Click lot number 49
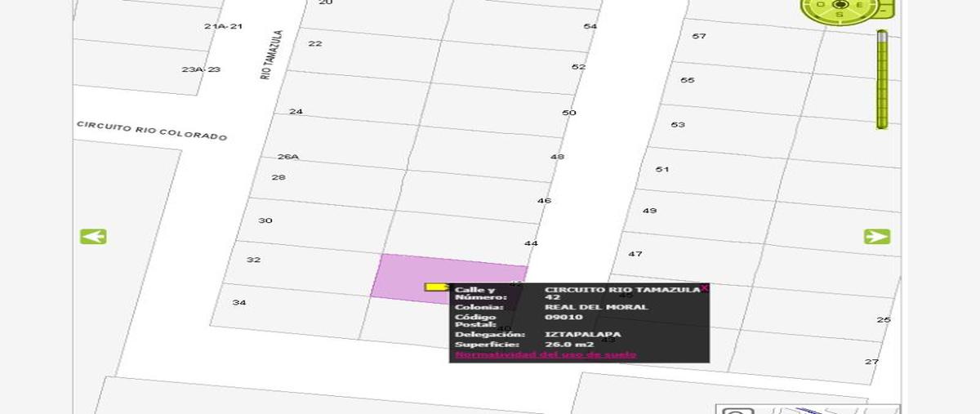 pyautogui.click(x=649, y=211)
